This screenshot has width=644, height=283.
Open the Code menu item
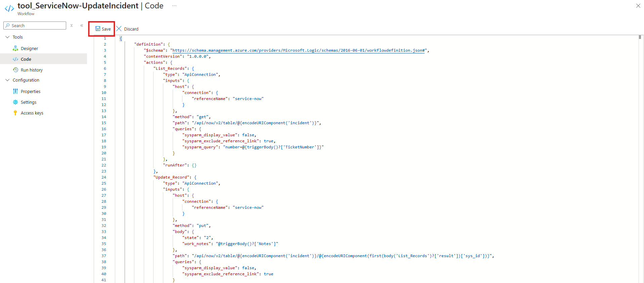click(26, 59)
